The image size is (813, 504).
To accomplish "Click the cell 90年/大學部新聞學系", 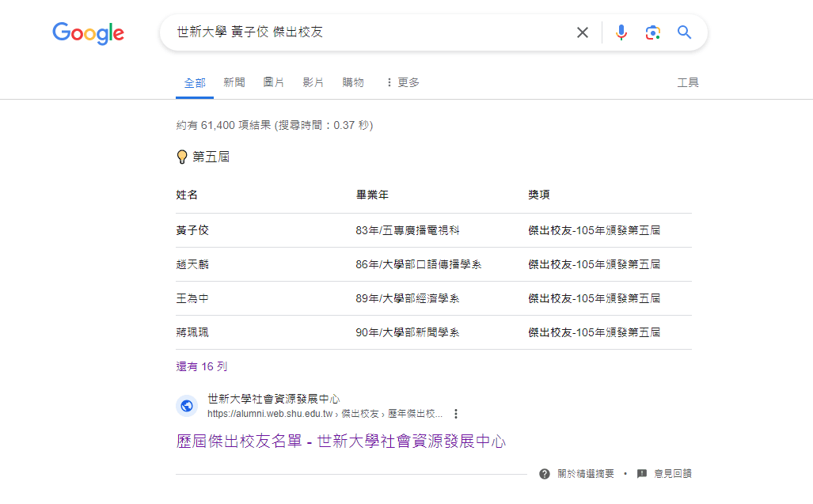I will point(408,332).
